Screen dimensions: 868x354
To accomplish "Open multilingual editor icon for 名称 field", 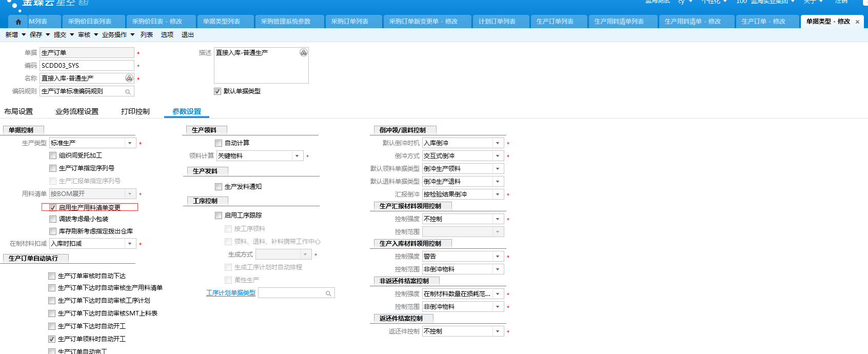I will [129, 78].
